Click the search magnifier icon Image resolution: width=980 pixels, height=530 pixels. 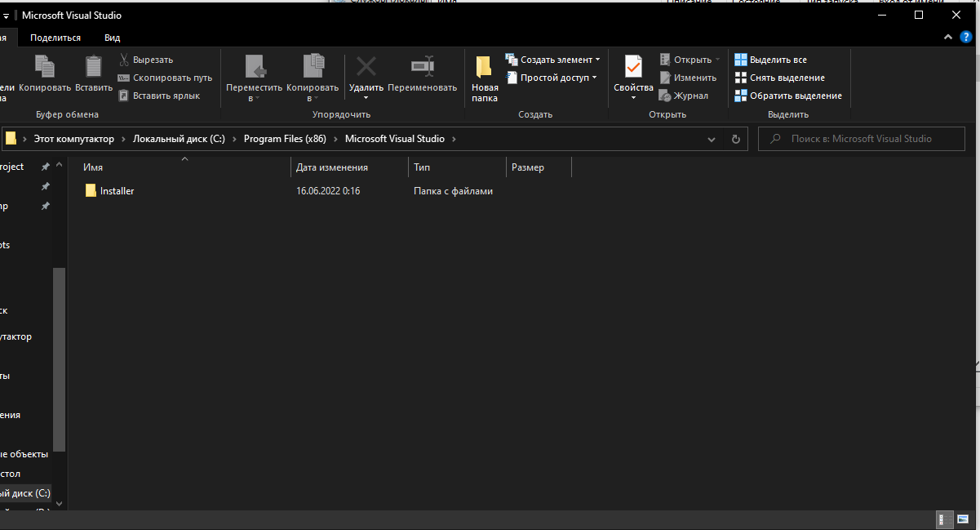click(x=775, y=139)
